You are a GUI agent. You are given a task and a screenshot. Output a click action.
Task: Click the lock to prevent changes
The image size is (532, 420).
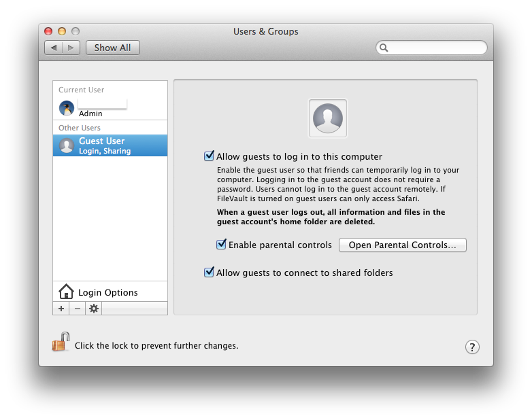coord(61,342)
